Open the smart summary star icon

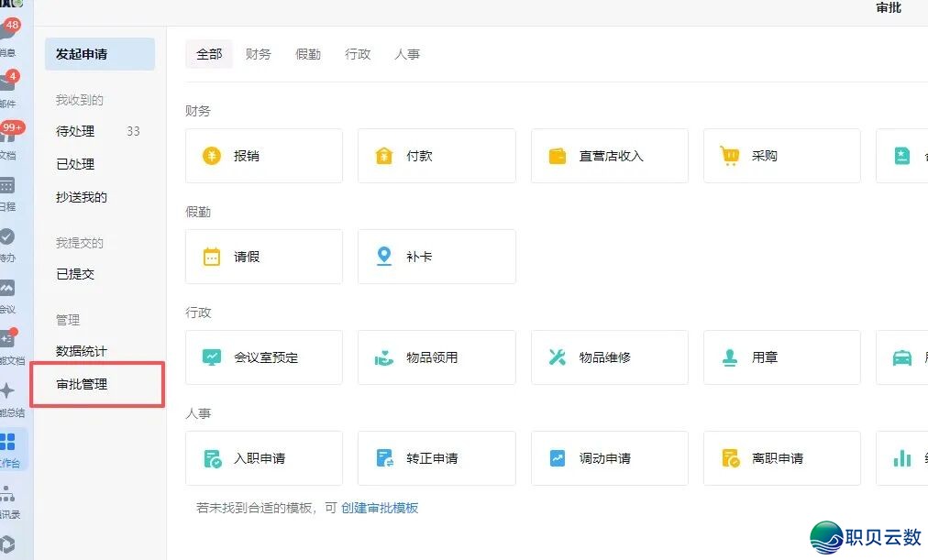(7, 390)
